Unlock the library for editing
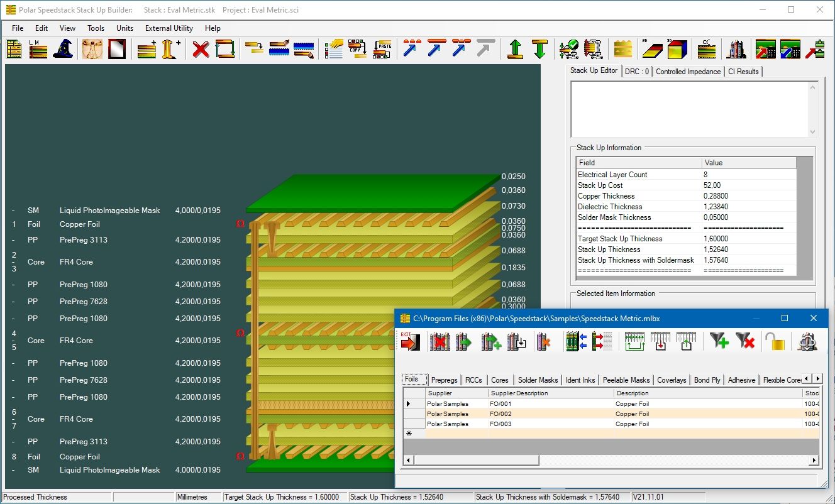 pyautogui.click(x=775, y=341)
